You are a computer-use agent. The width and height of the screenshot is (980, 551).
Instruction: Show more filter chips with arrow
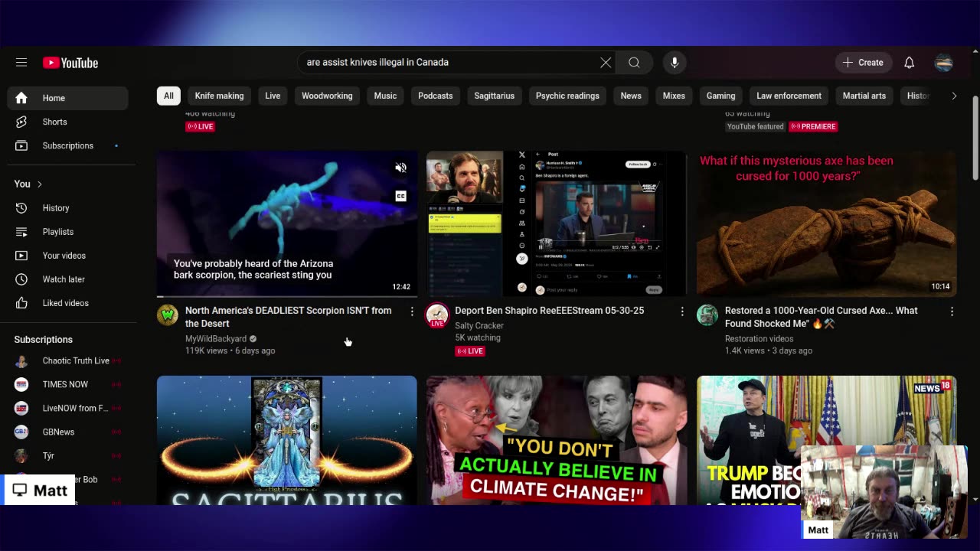click(x=954, y=96)
